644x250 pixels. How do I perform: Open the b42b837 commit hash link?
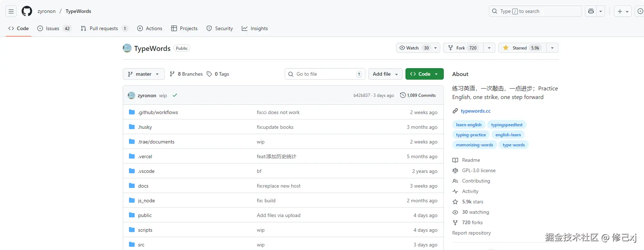click(362, 95)
